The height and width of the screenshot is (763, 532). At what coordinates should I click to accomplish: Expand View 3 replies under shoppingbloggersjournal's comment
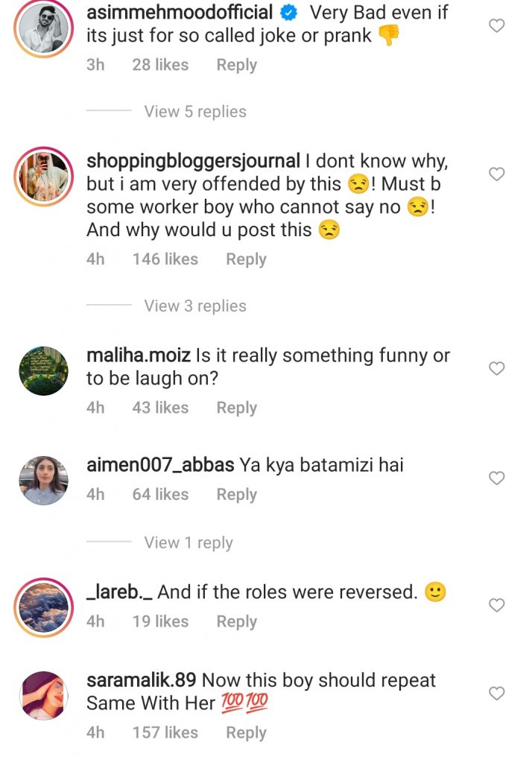[x=194, y=305]
